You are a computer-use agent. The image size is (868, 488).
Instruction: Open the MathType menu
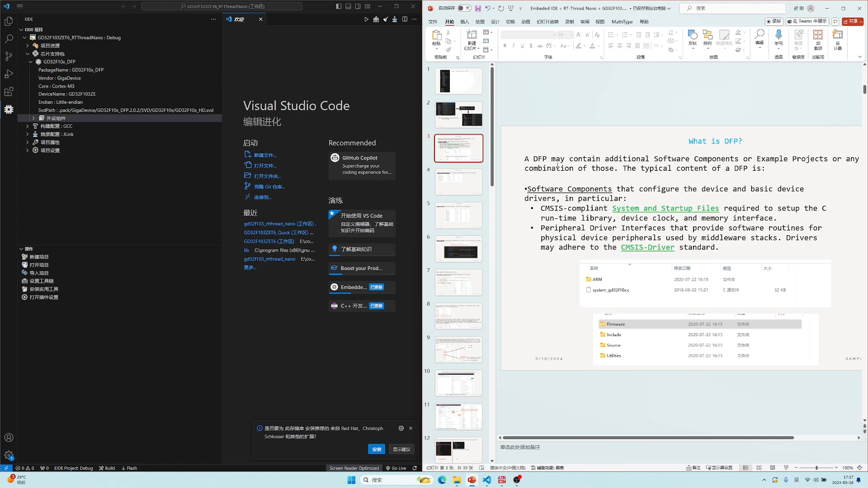point(622,22)
